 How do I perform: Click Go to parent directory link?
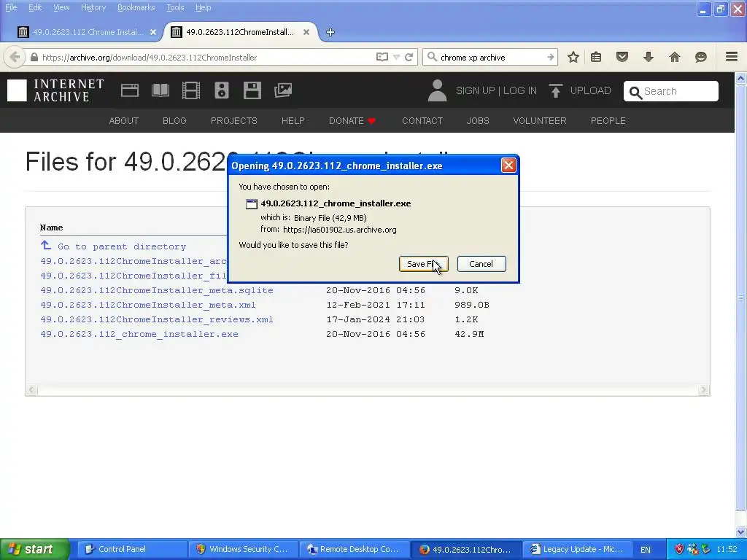122,246
